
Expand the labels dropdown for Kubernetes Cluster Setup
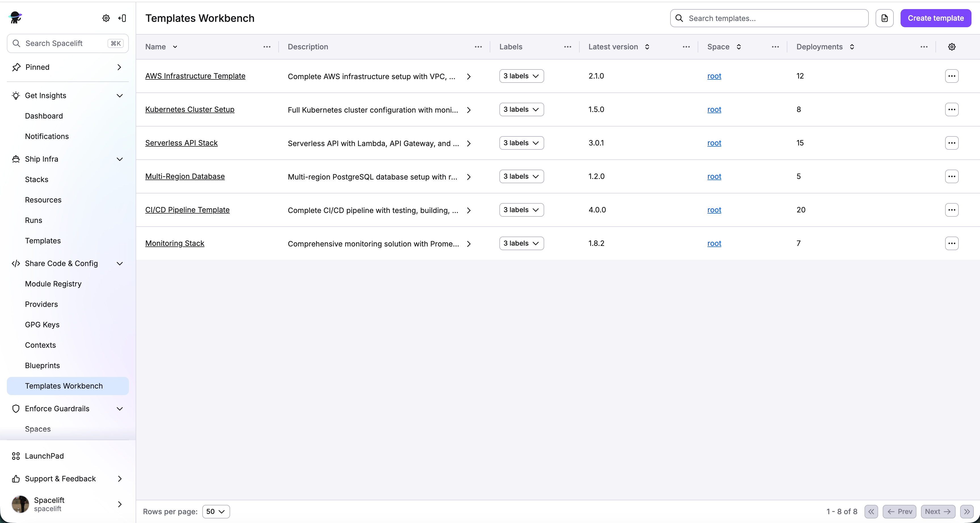521,109
